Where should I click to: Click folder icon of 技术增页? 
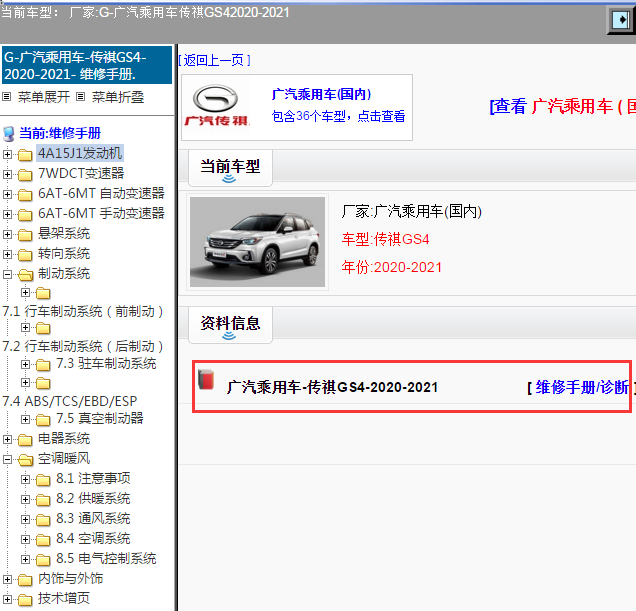[x=25, y=600]
